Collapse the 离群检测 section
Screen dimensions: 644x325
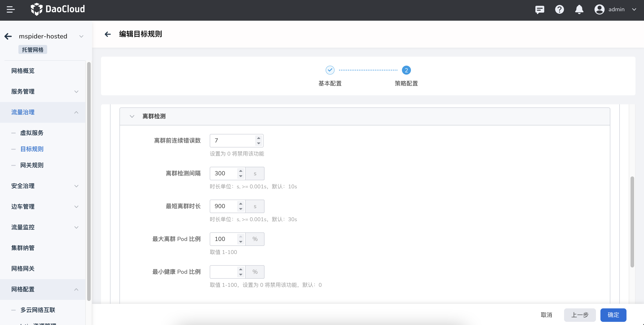tap(132, 116)
